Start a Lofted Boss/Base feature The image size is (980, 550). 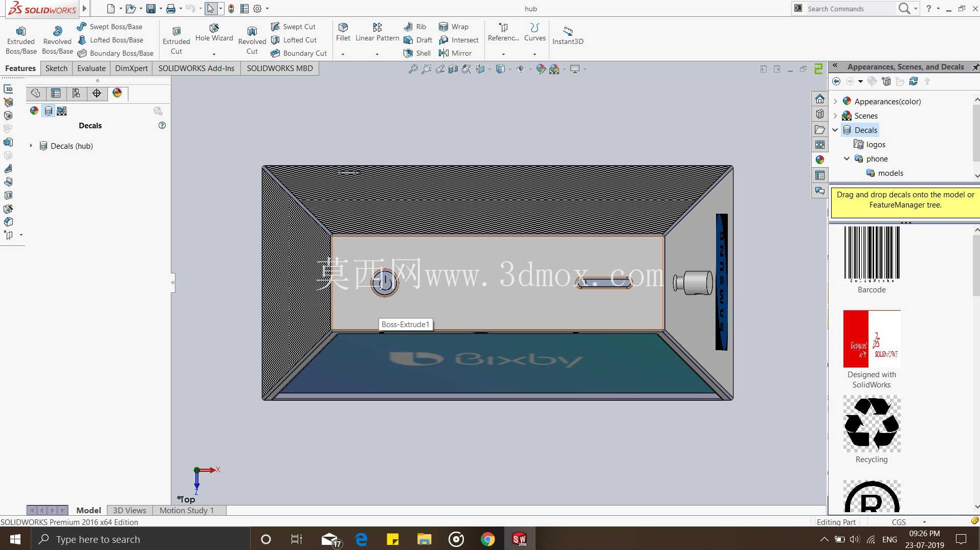pos(110,40)
